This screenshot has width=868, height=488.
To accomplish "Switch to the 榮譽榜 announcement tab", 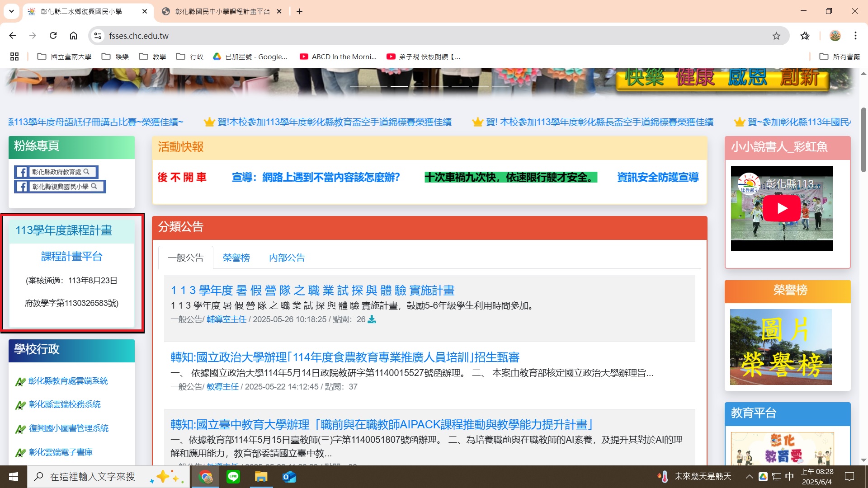I will point(236,258).
